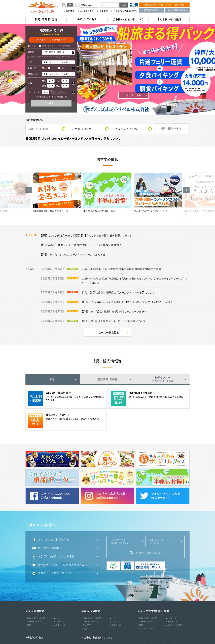Click 詳しくはこちら banner button

[x=133, y=95]
